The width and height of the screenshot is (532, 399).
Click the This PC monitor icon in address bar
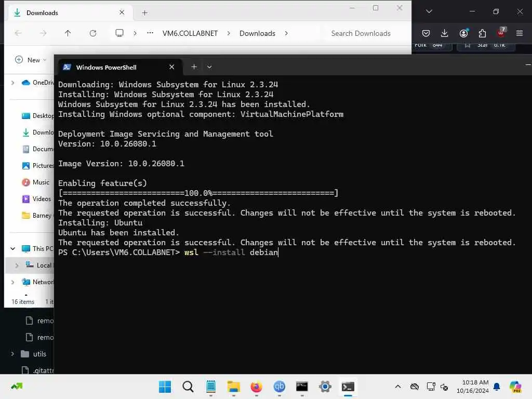[119, 33]
